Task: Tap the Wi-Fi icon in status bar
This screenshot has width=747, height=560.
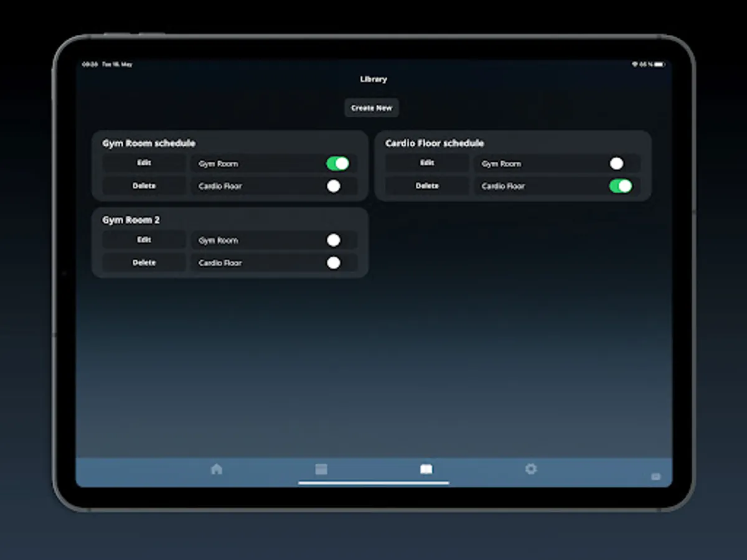Action: click(x=635, y=64)
